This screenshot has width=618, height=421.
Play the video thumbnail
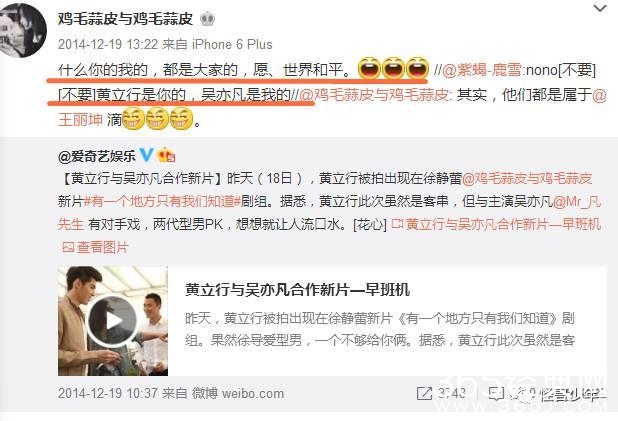point(113,320)
